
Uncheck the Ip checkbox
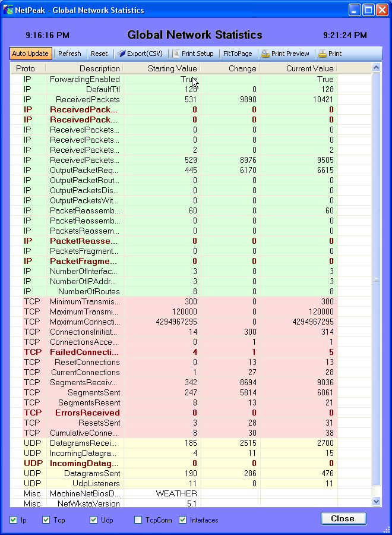(x=13, y=520)
